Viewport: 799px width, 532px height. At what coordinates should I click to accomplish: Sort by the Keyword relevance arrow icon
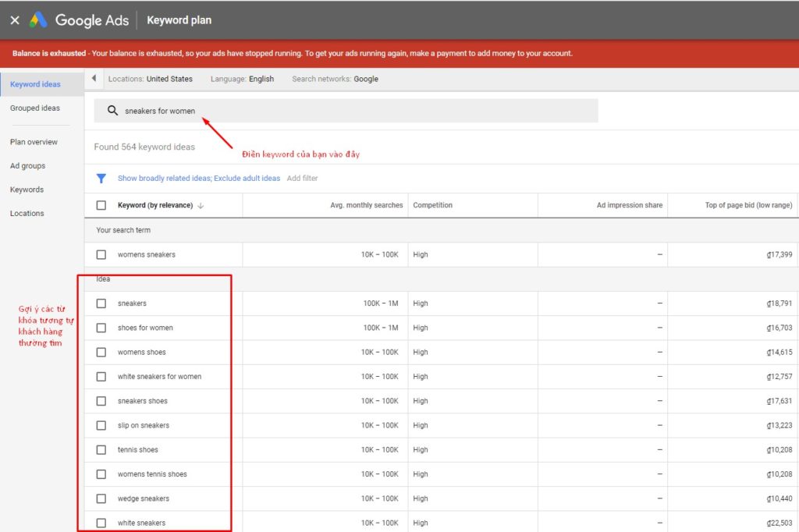[x=201, y=205]
